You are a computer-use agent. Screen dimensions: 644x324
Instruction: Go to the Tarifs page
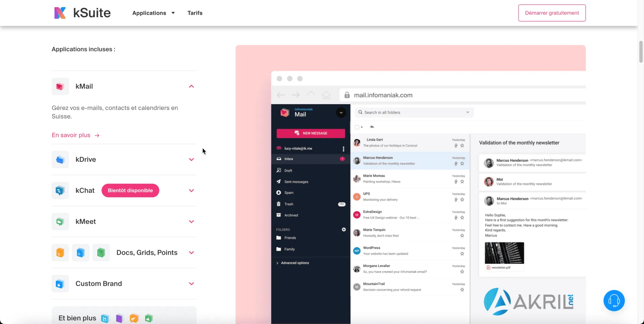point(195,13)
